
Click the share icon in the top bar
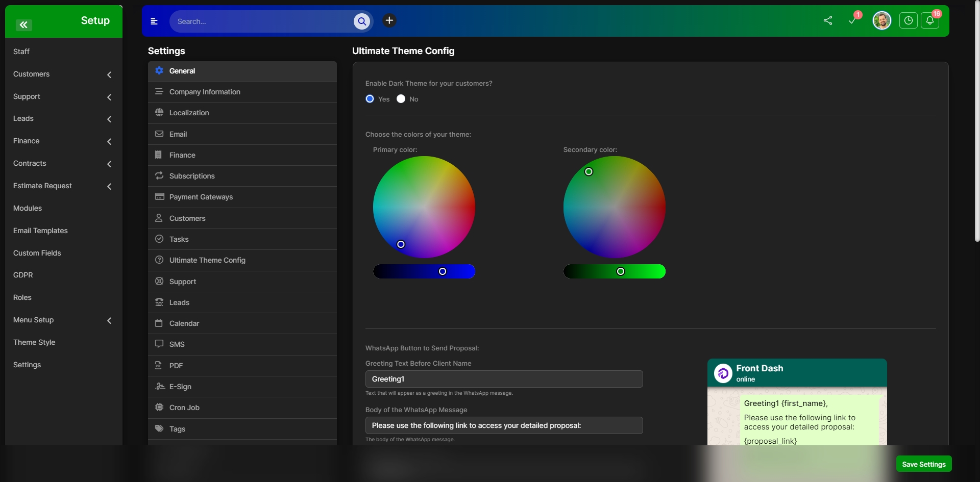[828, 21]
